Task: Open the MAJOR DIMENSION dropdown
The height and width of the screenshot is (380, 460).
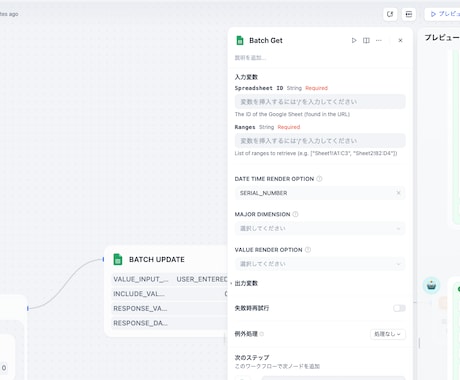Action: point(320,228)
